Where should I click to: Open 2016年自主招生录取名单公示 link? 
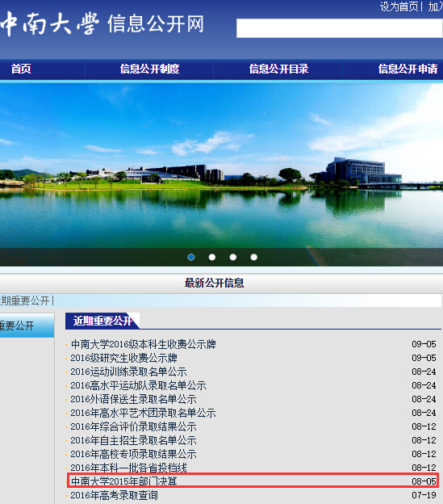point(133,440)
